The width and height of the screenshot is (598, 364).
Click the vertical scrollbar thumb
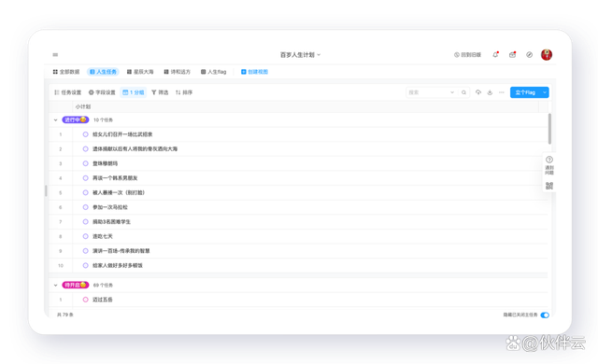coord(549,129)
